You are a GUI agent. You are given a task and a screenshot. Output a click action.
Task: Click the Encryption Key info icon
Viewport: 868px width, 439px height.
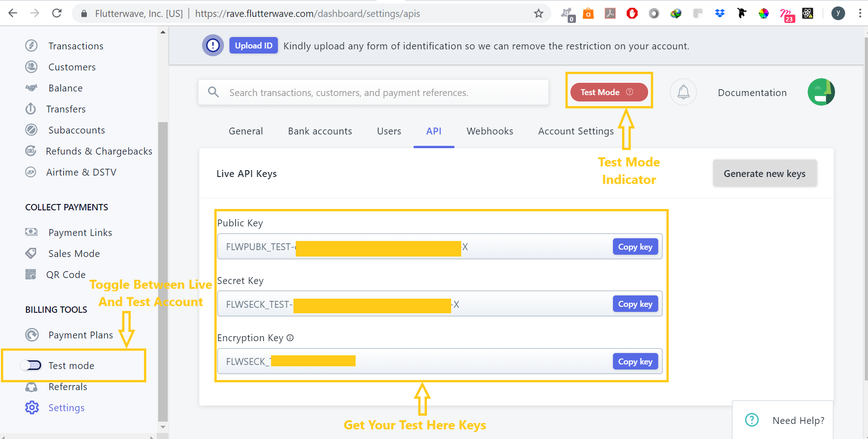(290, 338)
